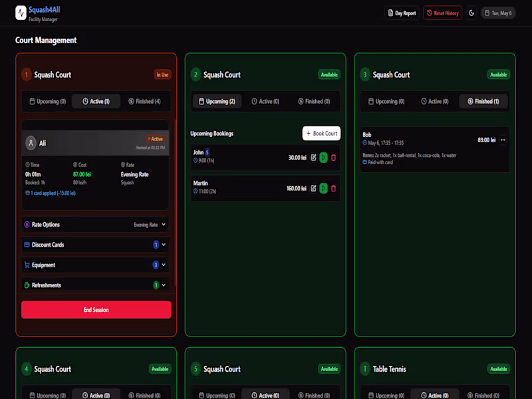Click the Refreshments cup icon

pyautogui.click(x=27, y=285)
